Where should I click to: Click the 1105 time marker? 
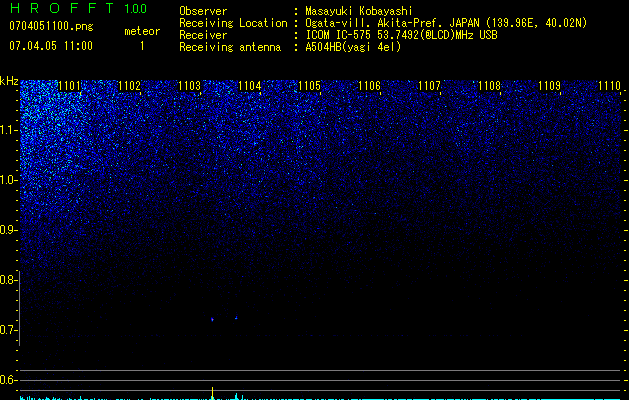coord(310,86)
